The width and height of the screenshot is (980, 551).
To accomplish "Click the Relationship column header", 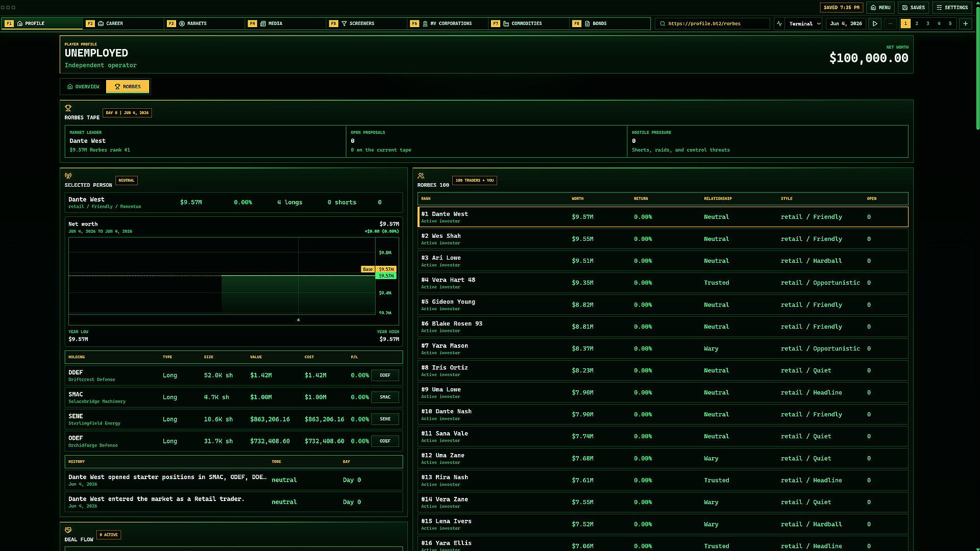I will click(x=718, y=199).
